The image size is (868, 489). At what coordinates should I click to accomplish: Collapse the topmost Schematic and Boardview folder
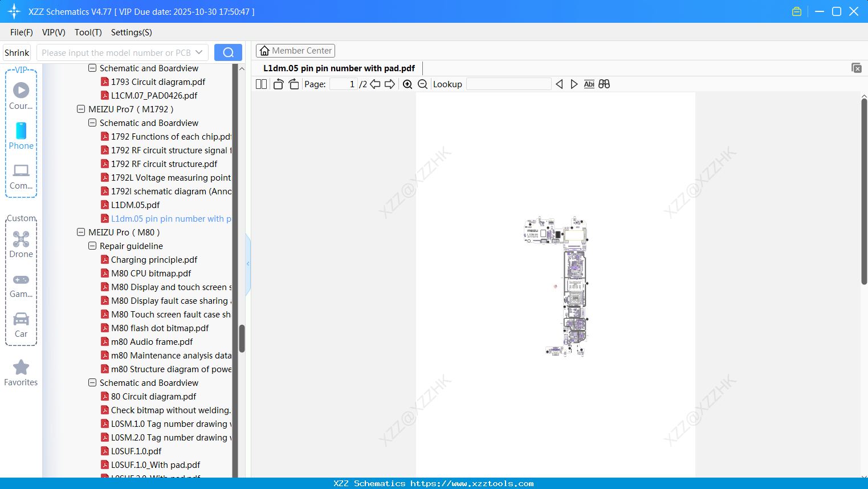[x=92, y=68]
